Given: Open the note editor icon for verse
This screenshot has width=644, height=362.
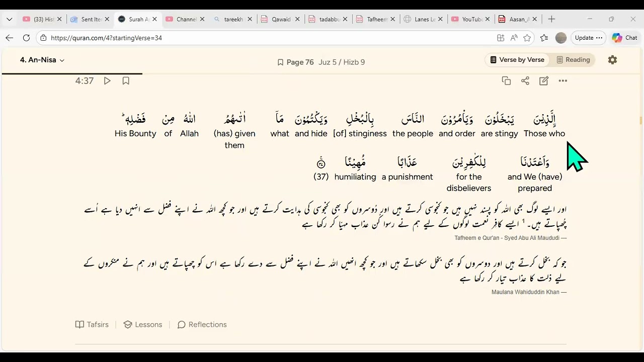Looking at the screenshot, I should point(544,80).
